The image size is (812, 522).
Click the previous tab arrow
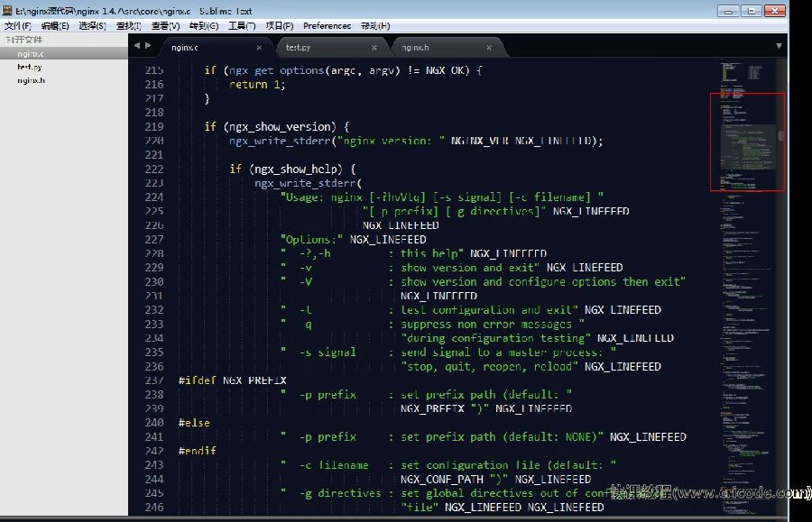click(x=137, y=45)
